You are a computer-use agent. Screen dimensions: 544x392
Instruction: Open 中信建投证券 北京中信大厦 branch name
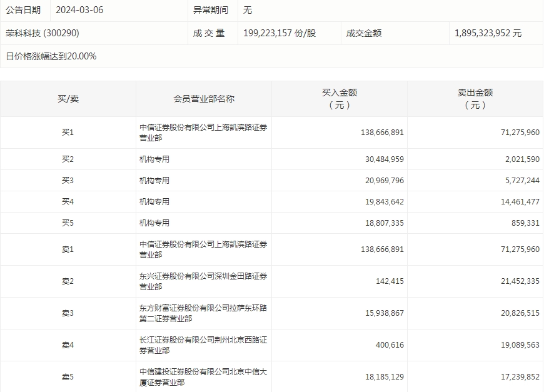203,377
